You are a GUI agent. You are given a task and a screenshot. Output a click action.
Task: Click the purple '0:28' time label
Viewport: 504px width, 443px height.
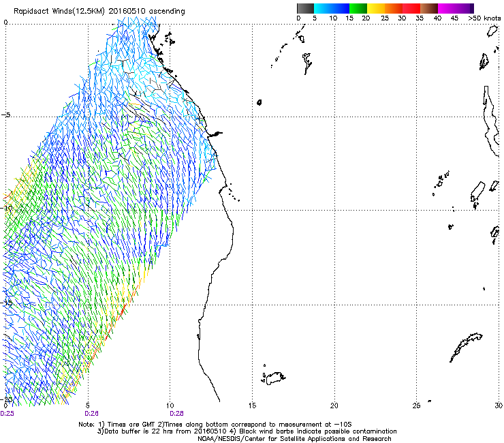176,414
